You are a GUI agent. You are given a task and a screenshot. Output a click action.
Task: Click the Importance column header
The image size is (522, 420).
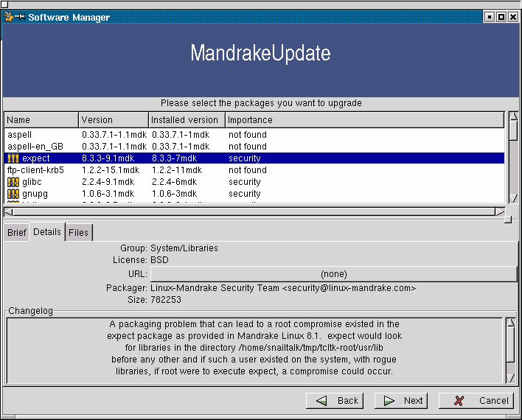pyautogui.click(x=364, y=120)
